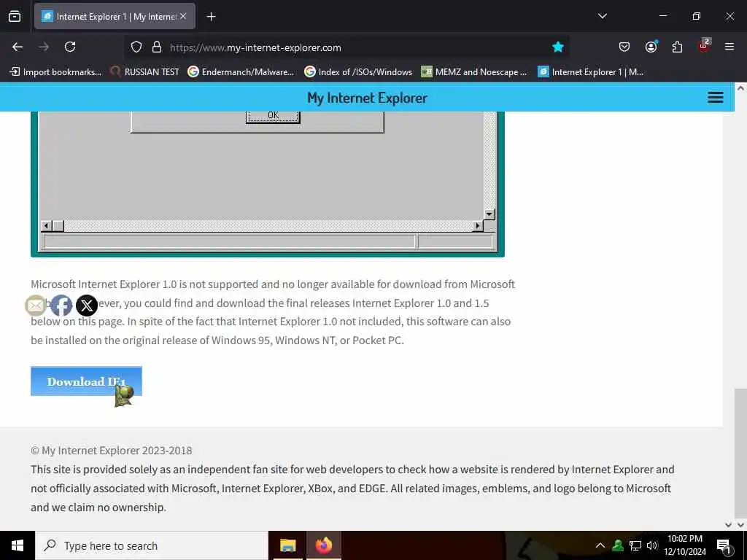Image resolution: width=747 pixels, height=560 pixels.
Task: Open File Explorer from the taskbar
Action: (x=287, y=545)
